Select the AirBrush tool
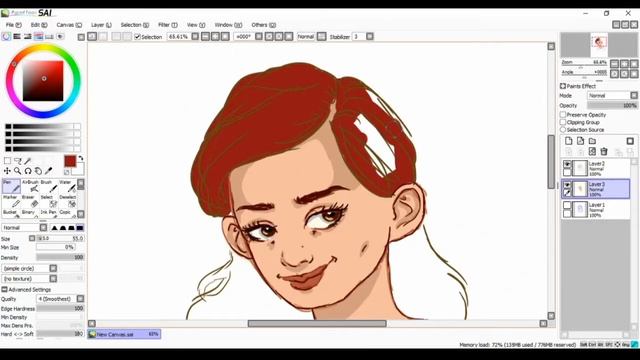The height and width of the screenshot is (360, 640). [30, 186]
